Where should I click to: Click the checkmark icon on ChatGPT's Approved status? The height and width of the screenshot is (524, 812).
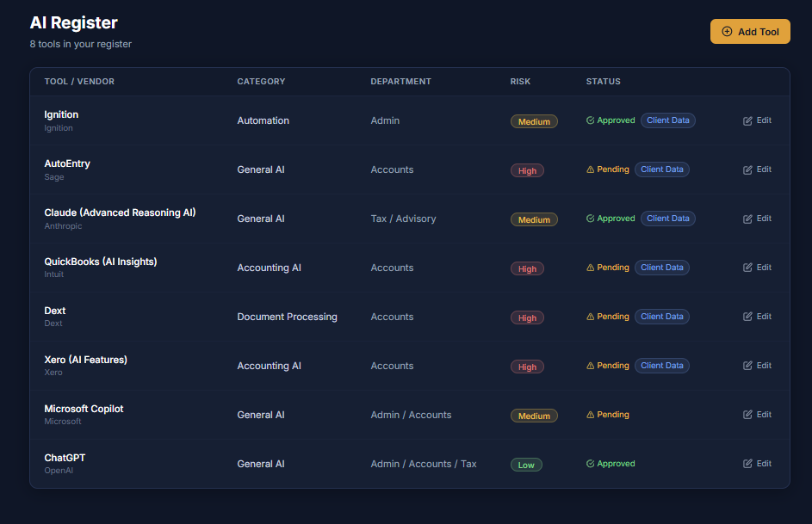(589, 464)
